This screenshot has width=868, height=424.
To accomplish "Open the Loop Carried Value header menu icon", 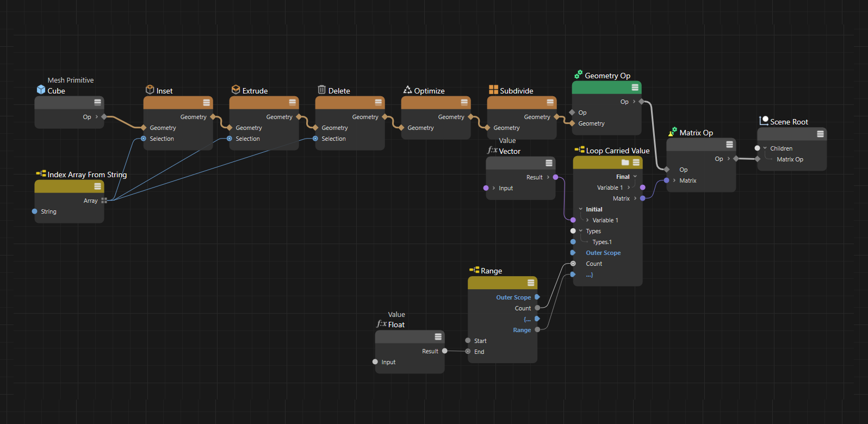I will tap(636, 162).
